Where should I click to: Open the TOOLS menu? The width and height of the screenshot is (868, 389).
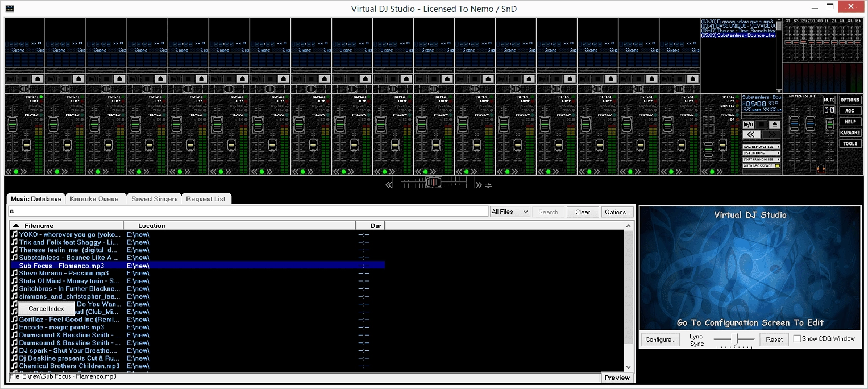(850, 143)
